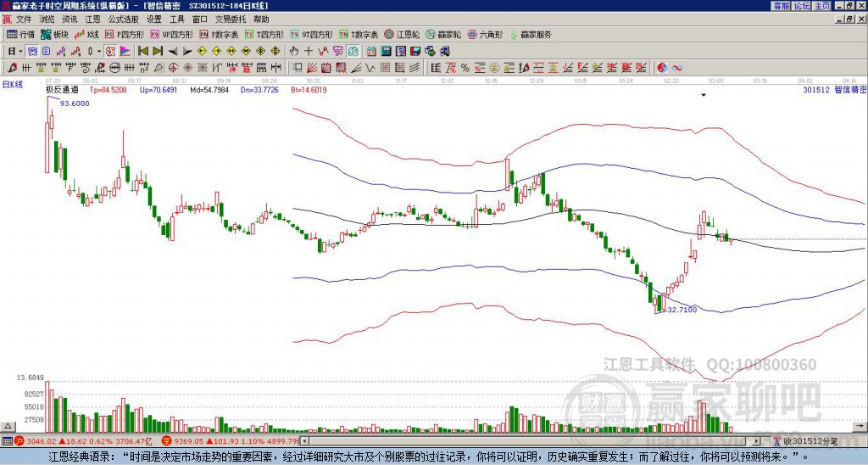Select the red pencil drawing tool
The width and height of the screenshot is (868, 465).
12,68
